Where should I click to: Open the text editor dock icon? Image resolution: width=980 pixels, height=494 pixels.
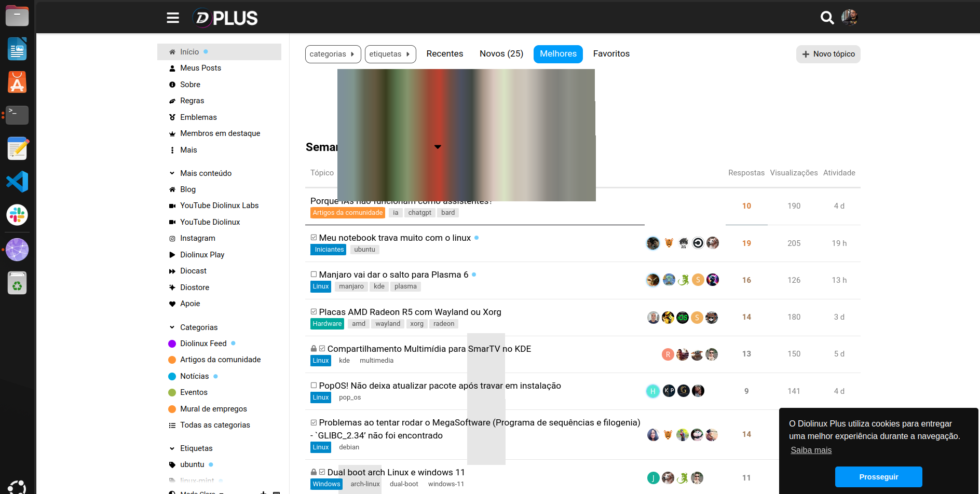pyautogui.click(x=17, y=148)
